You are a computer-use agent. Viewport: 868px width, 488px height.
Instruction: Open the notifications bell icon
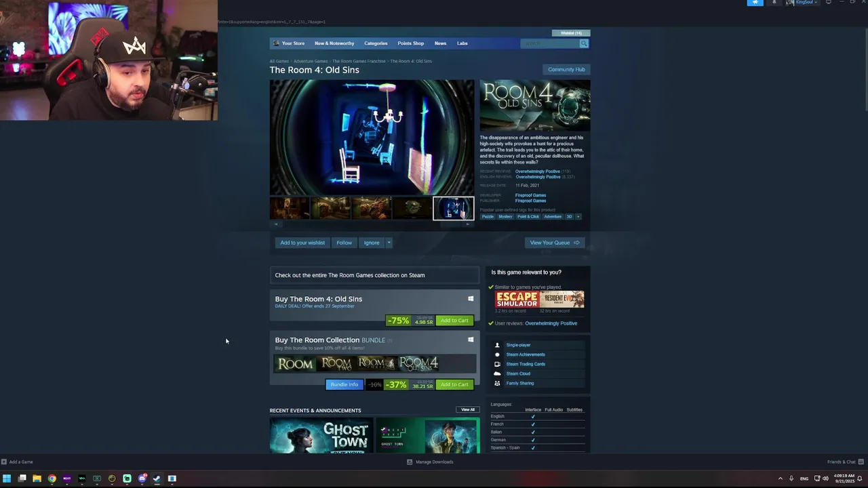[774, 3]
